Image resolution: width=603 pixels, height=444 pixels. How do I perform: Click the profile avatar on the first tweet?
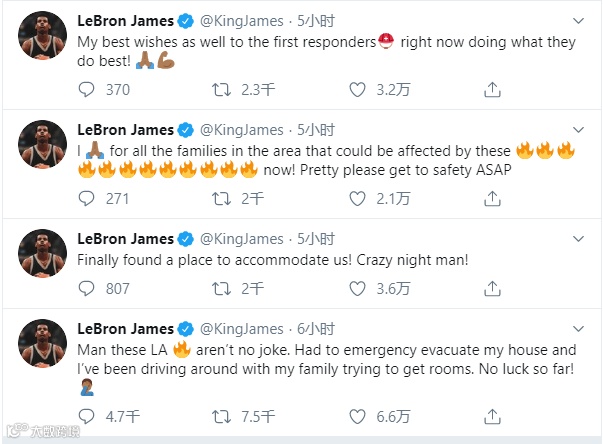click(42, 39)
